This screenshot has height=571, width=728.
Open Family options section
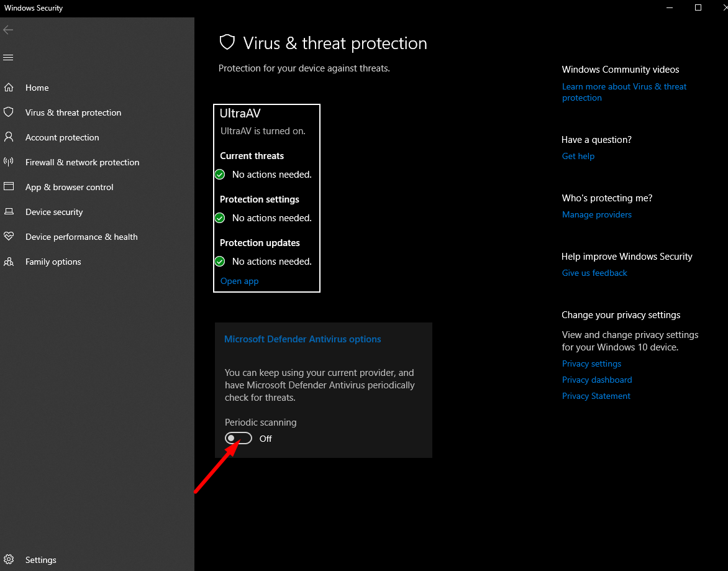(53, 262)
